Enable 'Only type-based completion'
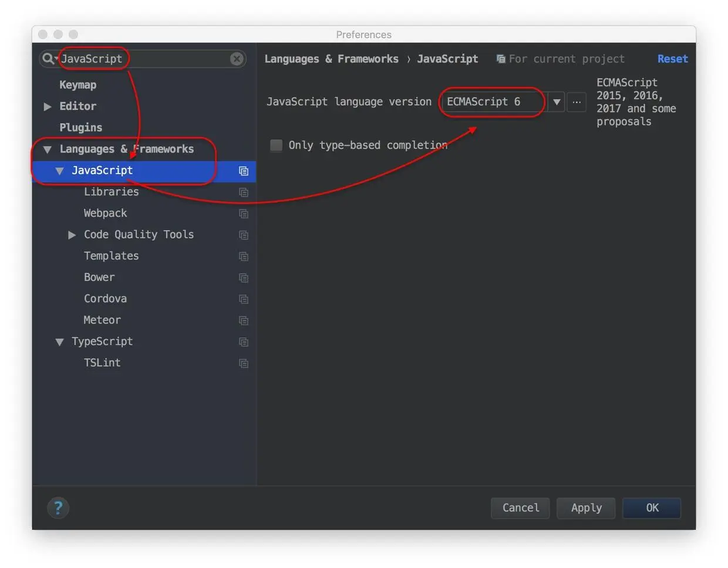Image resolution: width=728 pixels, height=568 pixels. 276,145
